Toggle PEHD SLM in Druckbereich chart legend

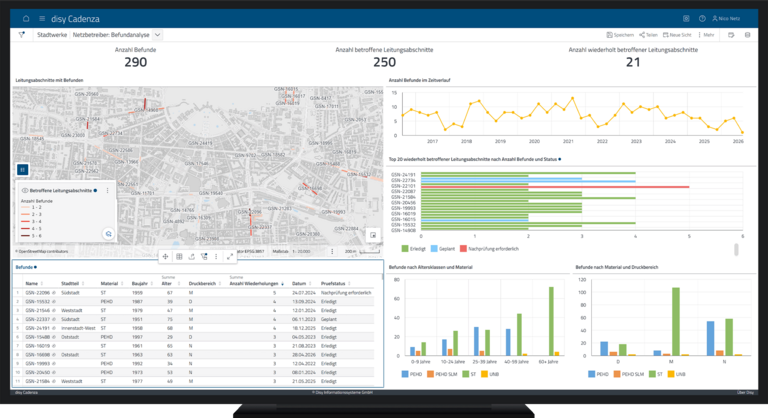pyautogui.click(x=629, y=374)
